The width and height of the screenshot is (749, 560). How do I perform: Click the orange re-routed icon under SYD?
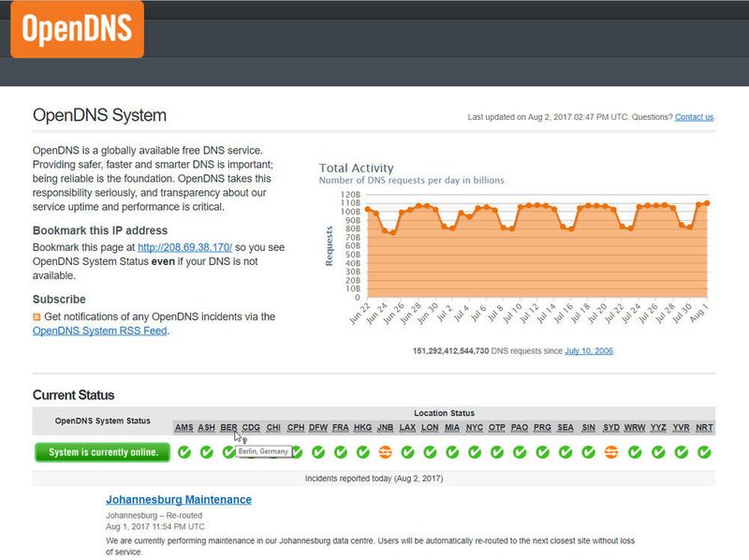611,452
